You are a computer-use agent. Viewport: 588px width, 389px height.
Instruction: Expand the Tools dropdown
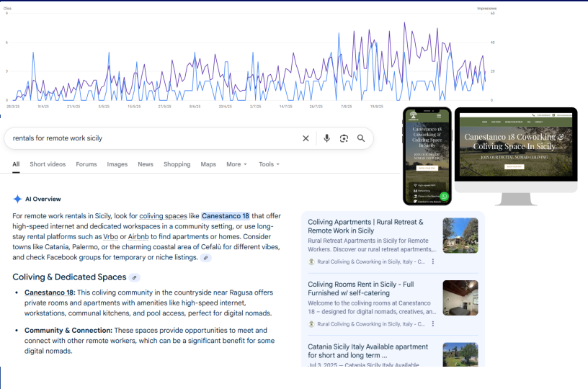click(x=269, y=164)
